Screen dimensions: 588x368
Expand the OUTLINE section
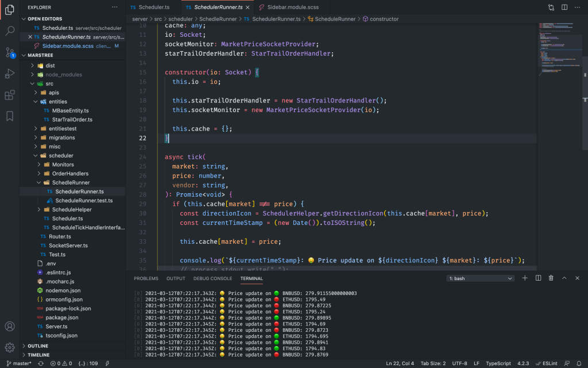[x=38, y=346]
